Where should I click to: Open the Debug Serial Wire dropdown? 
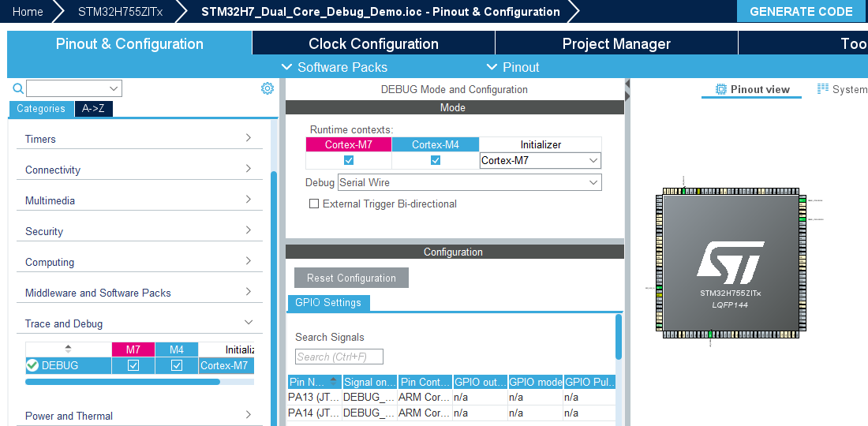(x=470, y=182)
